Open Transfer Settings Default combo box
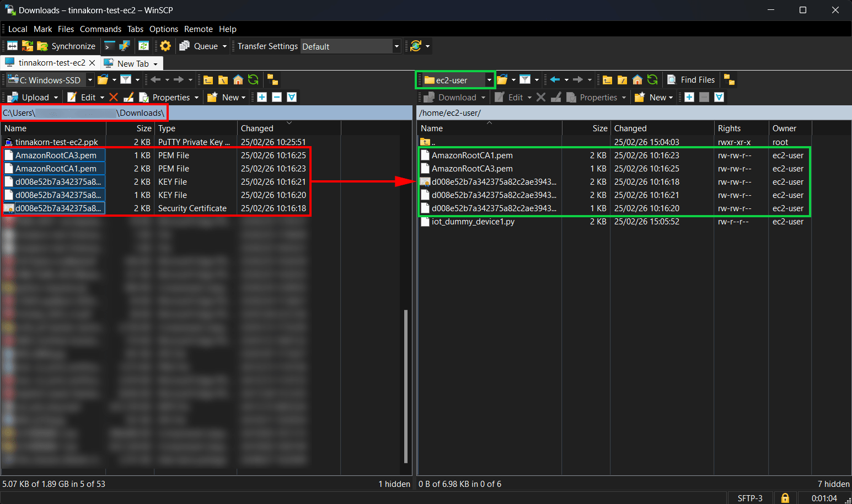The width and height of the screenshot is (852, 504). pyautogui.click(x=350, y=46)
